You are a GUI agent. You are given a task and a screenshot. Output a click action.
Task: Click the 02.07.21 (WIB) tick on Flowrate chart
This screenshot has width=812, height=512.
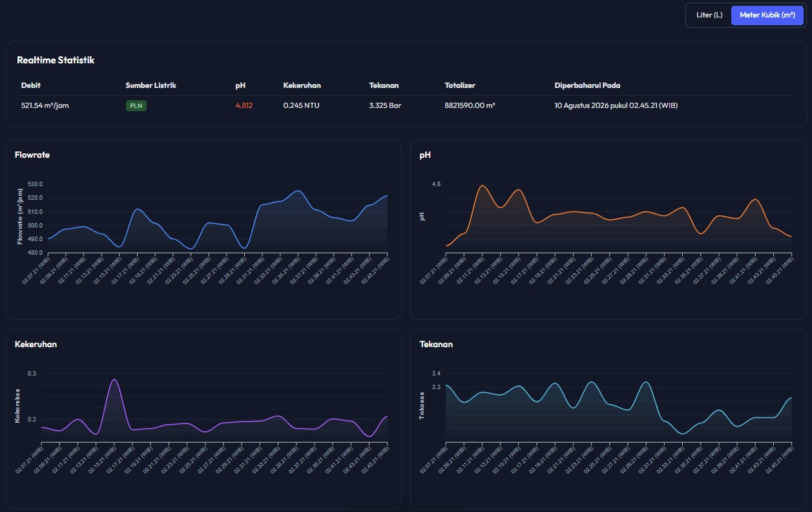(x=36, y=272)
